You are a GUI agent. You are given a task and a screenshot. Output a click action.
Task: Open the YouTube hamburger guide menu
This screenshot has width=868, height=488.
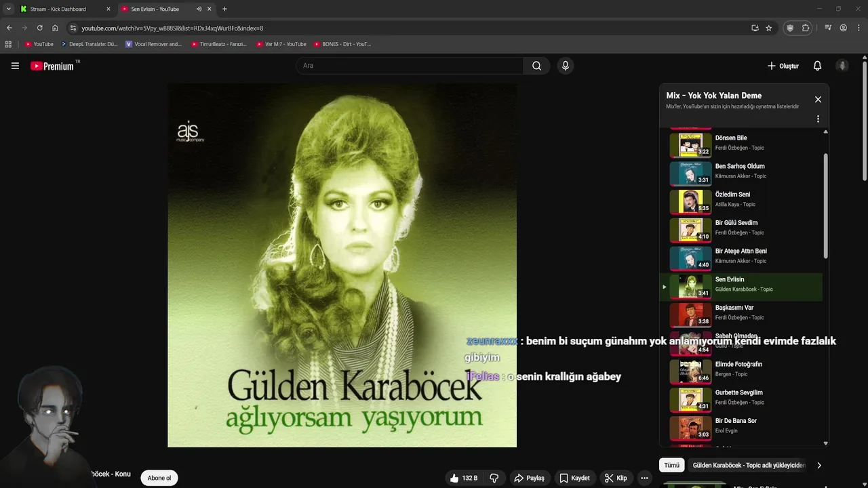coord(15,66)
